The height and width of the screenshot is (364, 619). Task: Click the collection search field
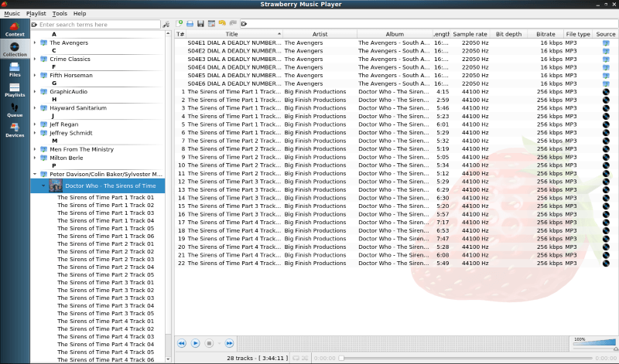pyautogui.click(x=96, y=25)
